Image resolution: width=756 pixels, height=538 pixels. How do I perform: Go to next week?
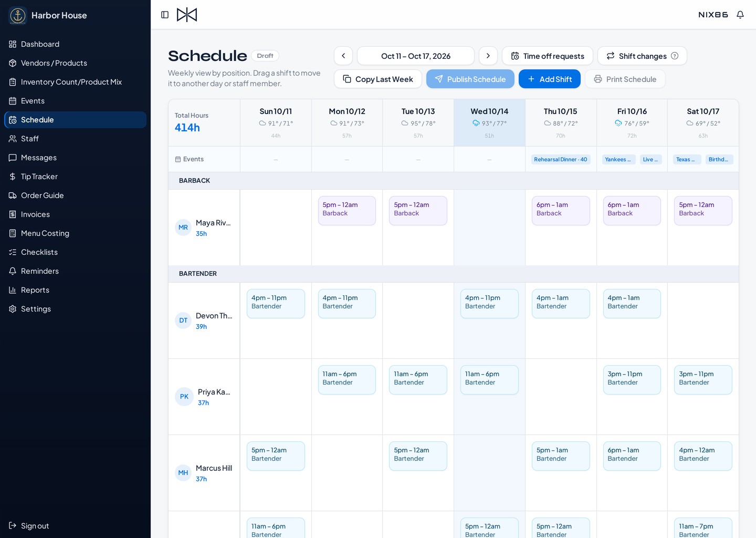[488, 56]
